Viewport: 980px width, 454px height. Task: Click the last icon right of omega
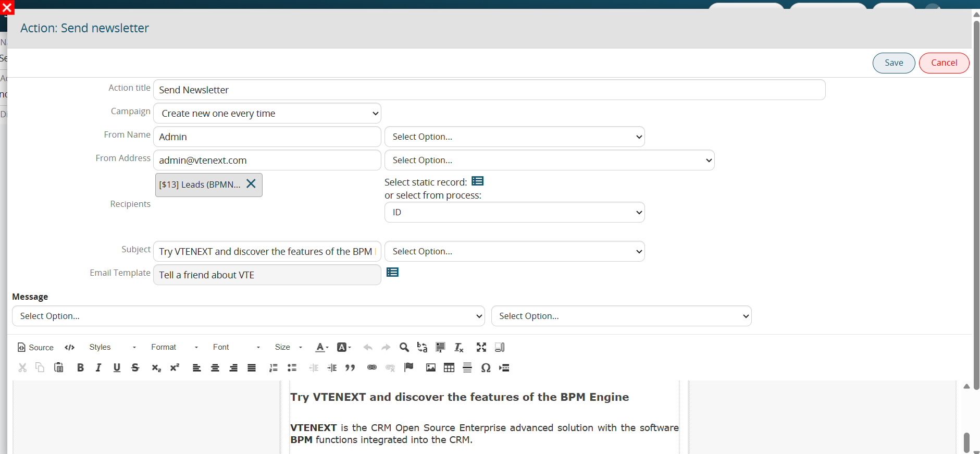point(504,367)
